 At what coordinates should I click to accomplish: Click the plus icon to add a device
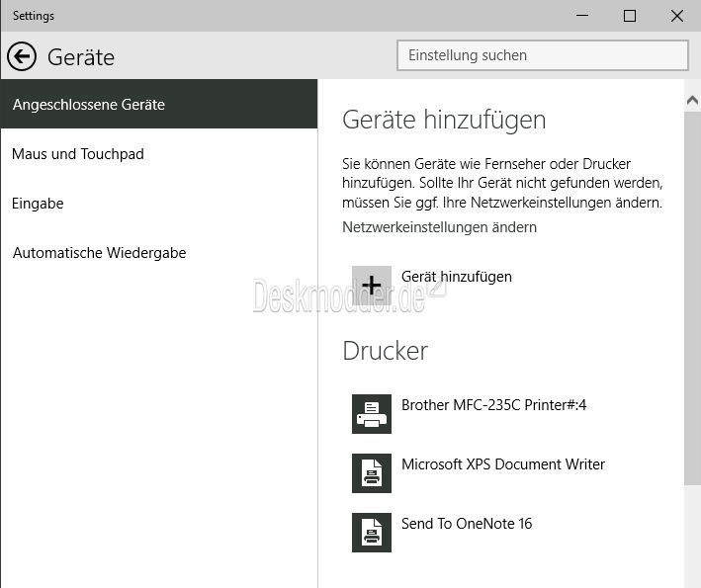372,286
